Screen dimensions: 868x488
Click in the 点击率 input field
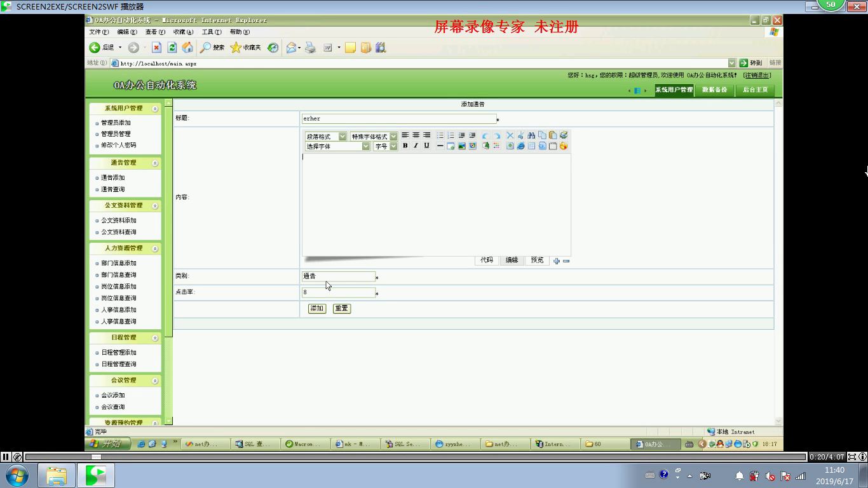click(339, 292)
